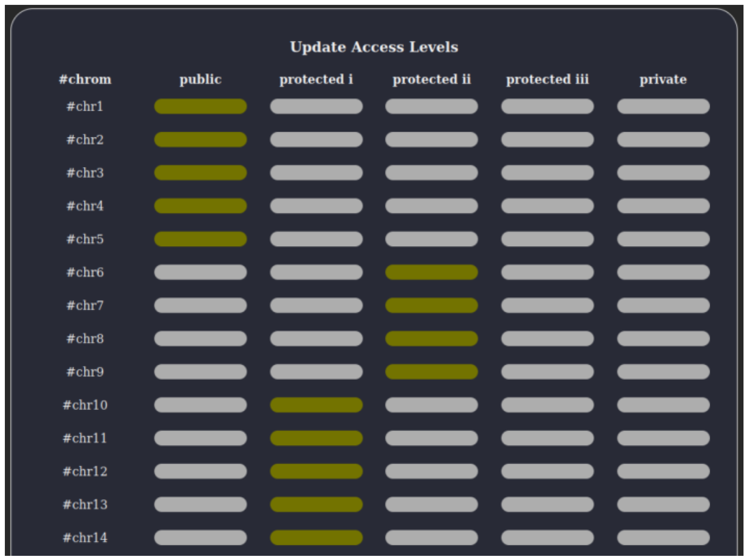The image size is (748, 560).
Task: Set #chr9 to protected i
Action: (x=316, y=372)
